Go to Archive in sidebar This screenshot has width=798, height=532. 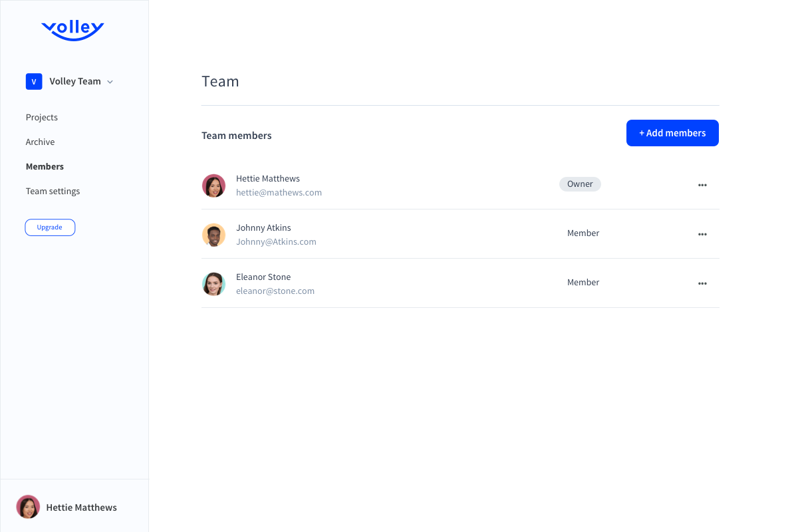[40, 142]
